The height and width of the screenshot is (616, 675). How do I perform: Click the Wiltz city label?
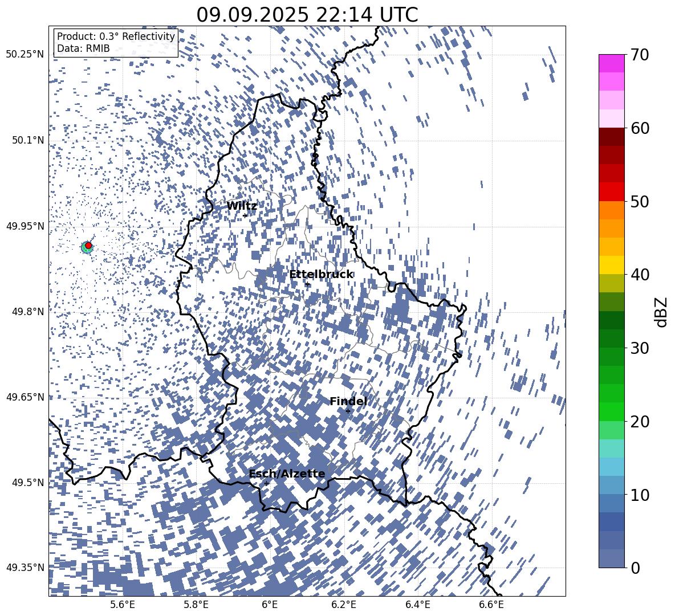[x=242, y=206]
